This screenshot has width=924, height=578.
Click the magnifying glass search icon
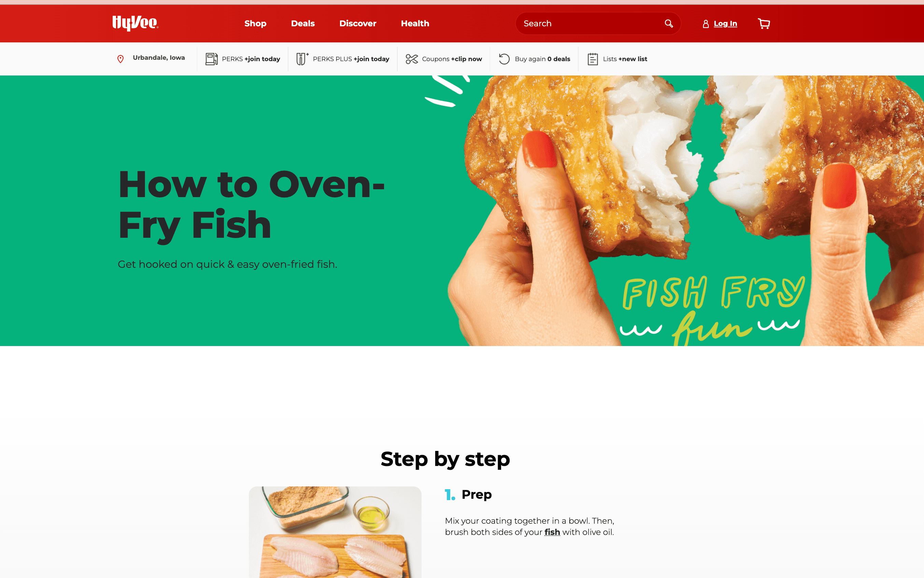(x=668, y=24)
